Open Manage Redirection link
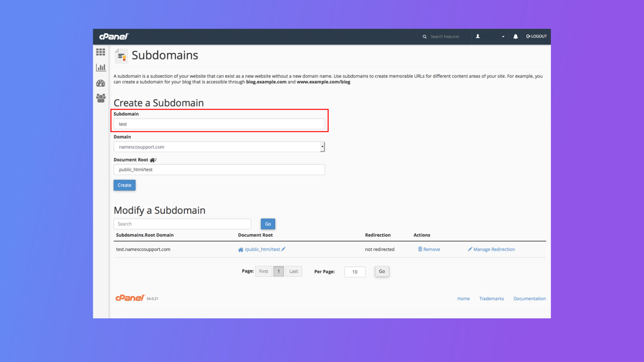The image size is (644, 362). click(491, 249)
